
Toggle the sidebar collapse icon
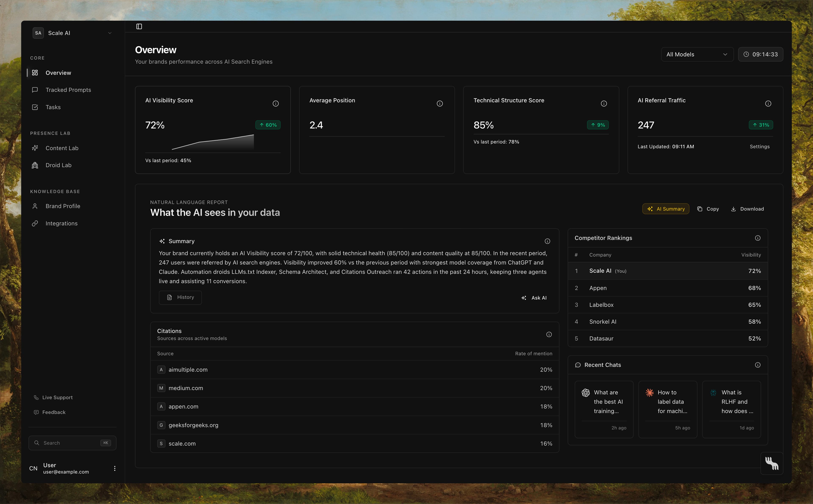tap(139, 26)
